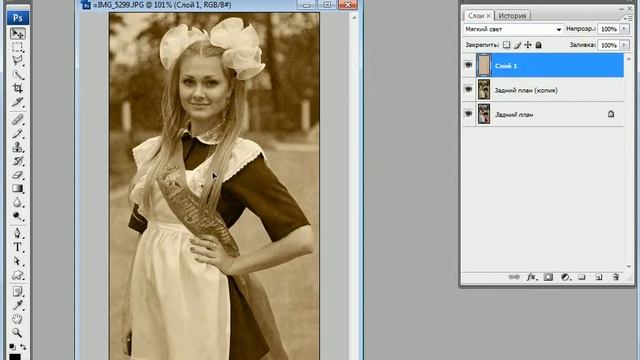Select the Gradient tool

tap(17, 189)
